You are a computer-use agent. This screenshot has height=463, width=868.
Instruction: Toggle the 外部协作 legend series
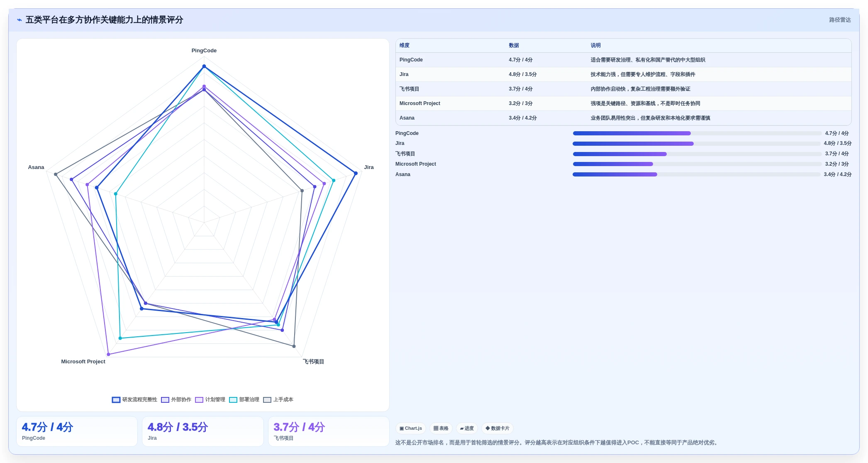[176, 399]
